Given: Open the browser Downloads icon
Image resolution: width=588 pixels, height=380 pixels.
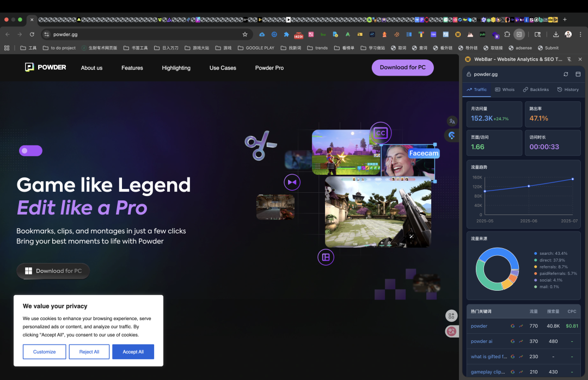Looking at the screenshot, I should [556, 34].
